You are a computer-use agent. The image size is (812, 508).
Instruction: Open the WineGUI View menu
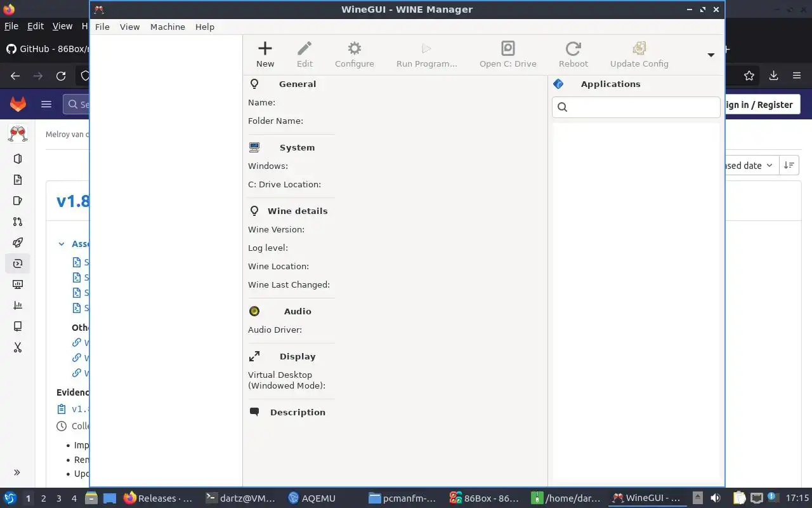(129, 27)
